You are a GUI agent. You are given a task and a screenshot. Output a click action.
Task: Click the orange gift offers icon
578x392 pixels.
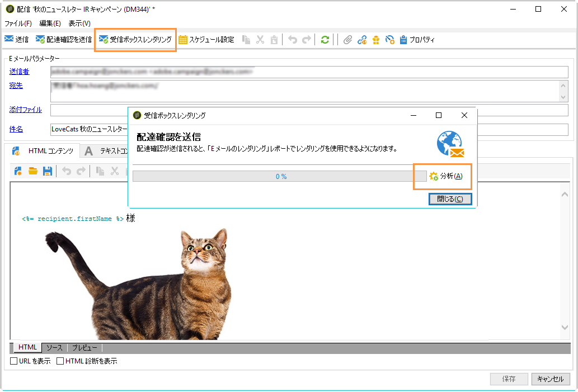point(376,39)
